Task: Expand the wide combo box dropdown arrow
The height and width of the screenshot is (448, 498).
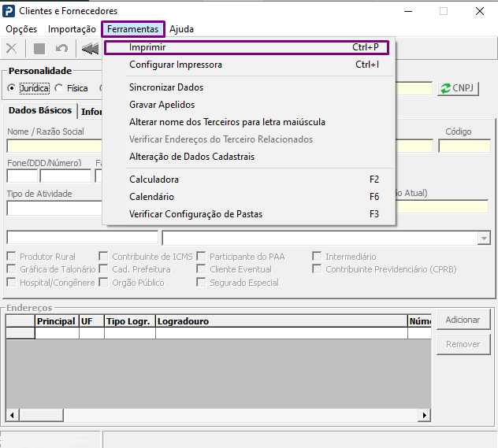Action: pos(483,239)
